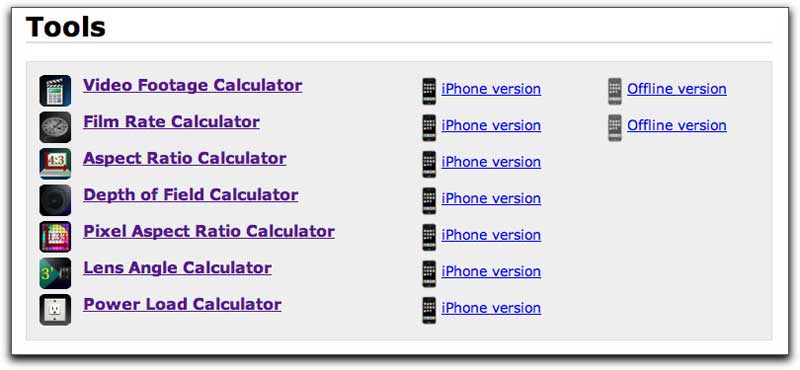800x370 pixels.
Task: Click the Pixel Aspect Ratio colorful icon
Action: pos(55,237)
